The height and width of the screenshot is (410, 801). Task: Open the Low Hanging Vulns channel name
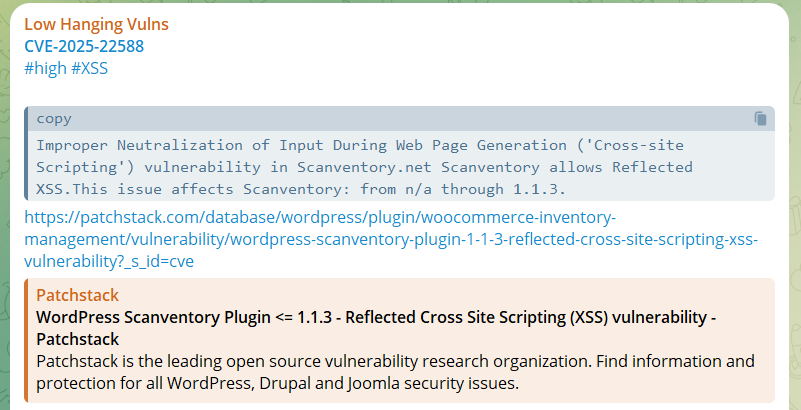97,24
